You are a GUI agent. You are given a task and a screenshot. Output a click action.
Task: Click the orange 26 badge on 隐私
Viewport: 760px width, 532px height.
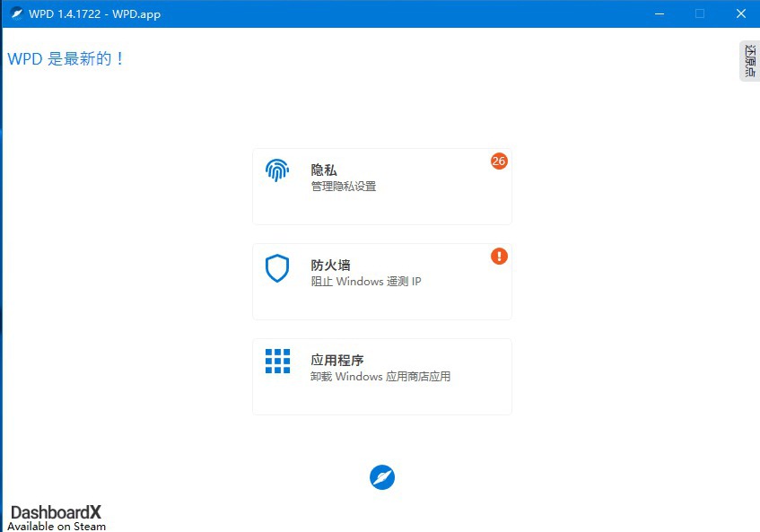(x=499, y=161)
